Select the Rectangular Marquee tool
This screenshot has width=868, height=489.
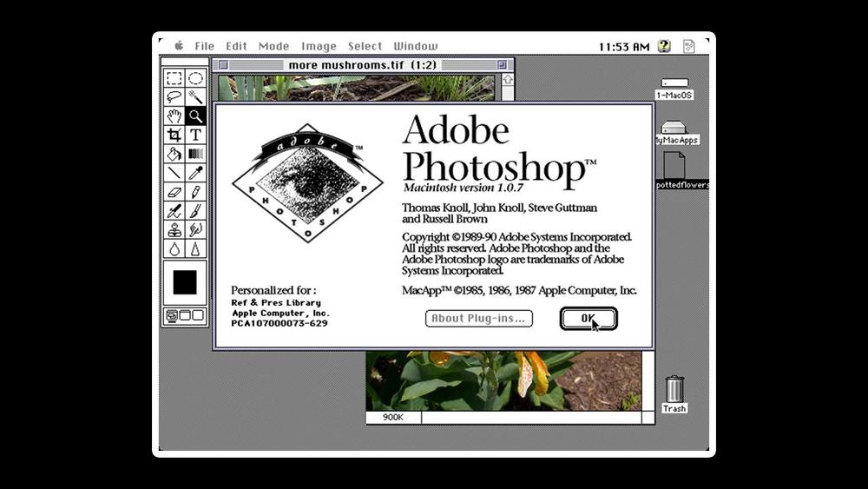[174, 78]
